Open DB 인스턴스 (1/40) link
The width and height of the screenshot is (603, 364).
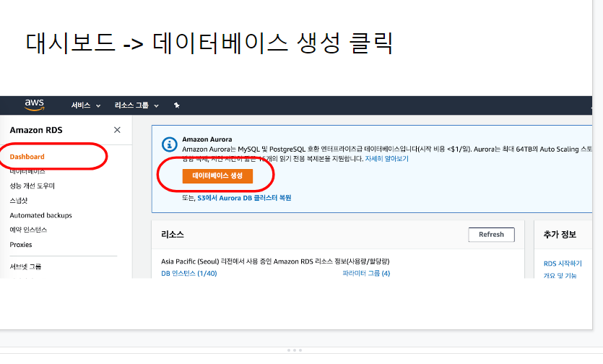[188, 273]
